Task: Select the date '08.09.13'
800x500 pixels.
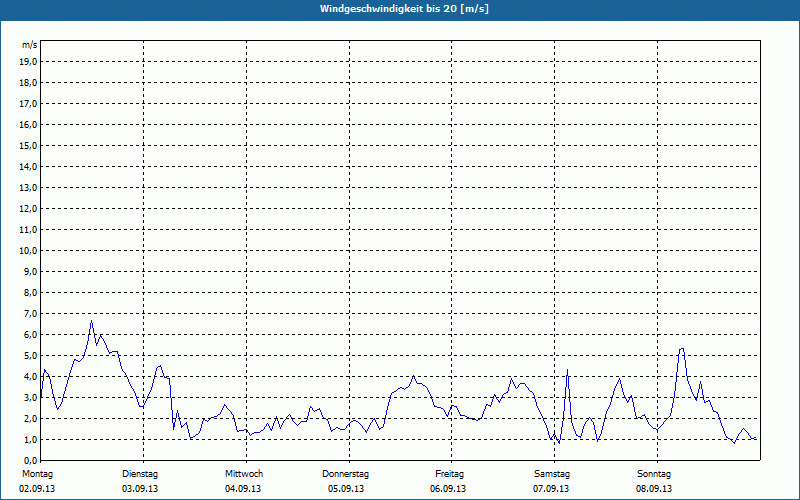Action: pyautogui.click(x=654, y=489)
